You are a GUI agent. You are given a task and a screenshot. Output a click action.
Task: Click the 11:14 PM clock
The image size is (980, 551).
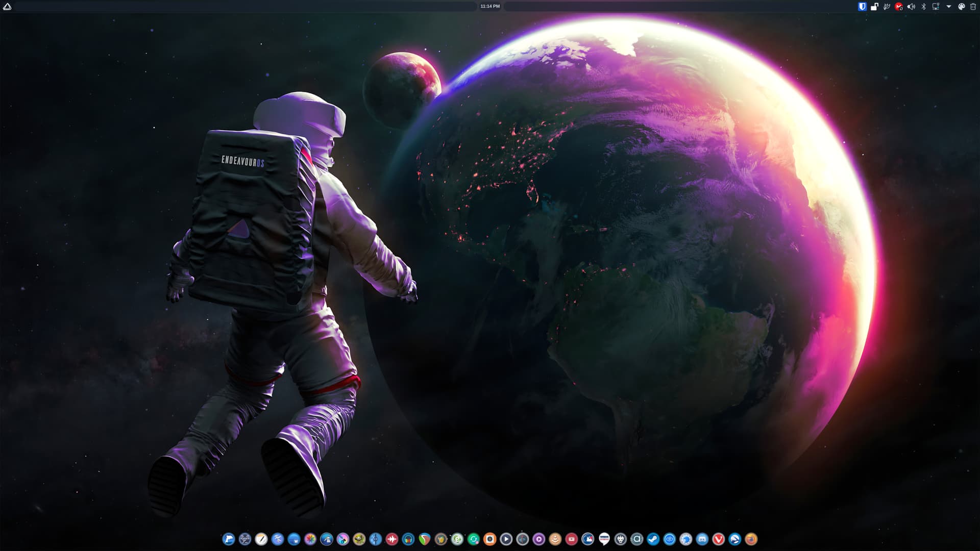coord(490,7)
